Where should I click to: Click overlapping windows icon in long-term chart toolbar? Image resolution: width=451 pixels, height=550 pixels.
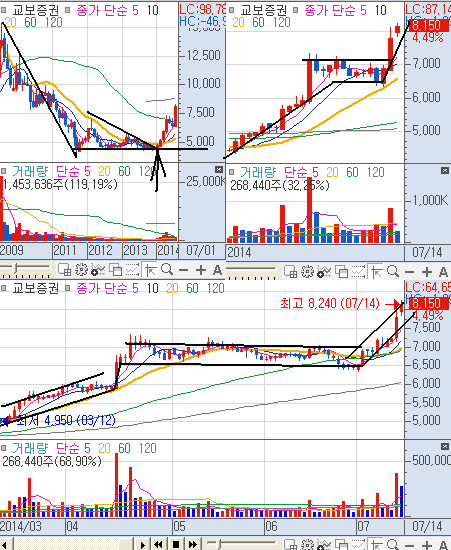[115, 270]
